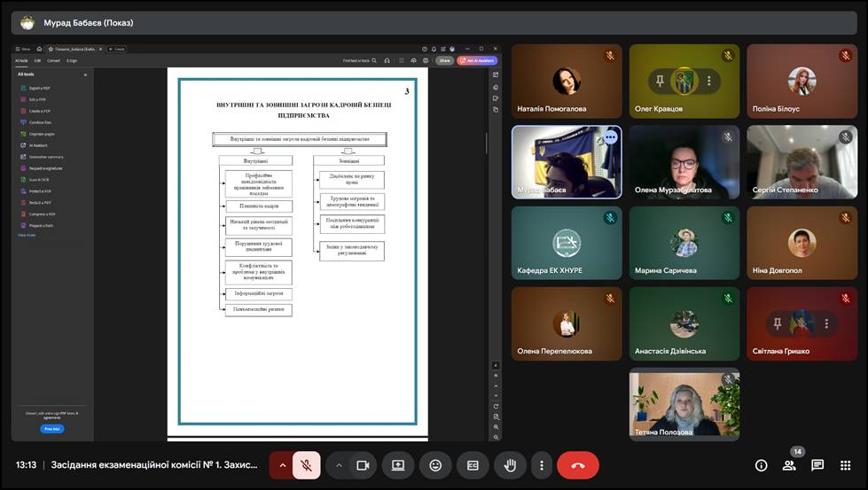Select Тетяна Полозова's video tile

pyautogui.click(x=684, y=403)
